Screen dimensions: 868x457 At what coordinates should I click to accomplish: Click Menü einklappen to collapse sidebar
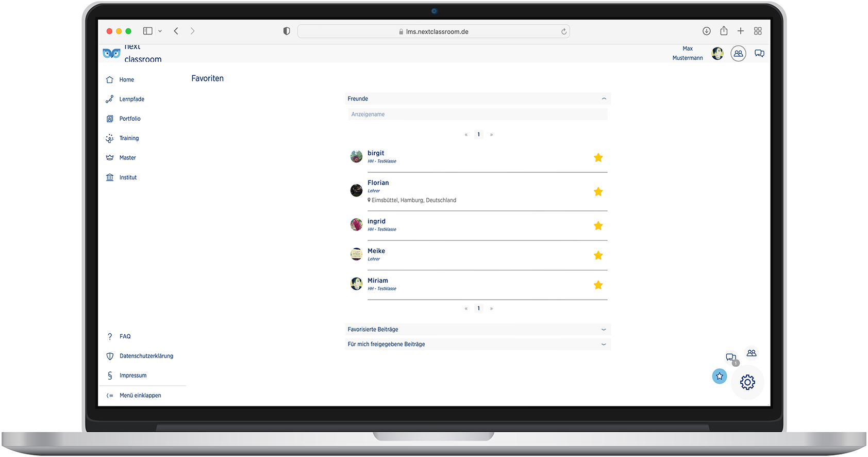tap(140, 396)
